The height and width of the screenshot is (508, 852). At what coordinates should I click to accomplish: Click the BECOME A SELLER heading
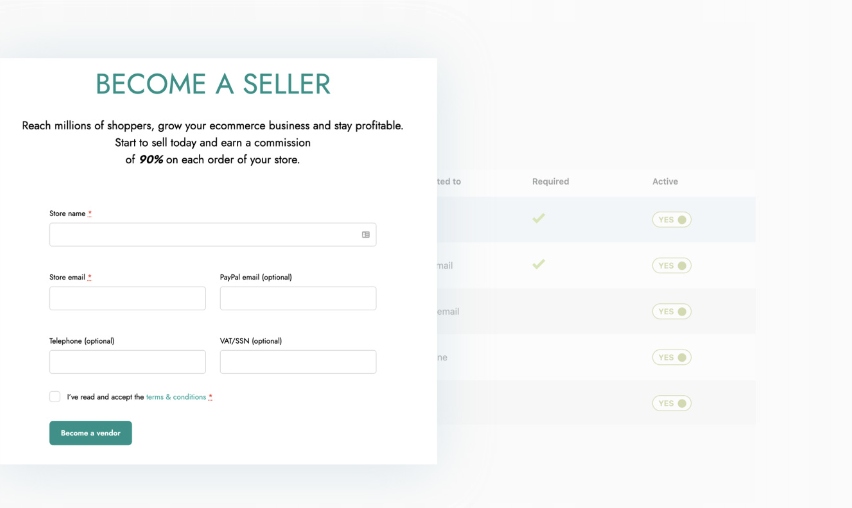pos(213,84)
